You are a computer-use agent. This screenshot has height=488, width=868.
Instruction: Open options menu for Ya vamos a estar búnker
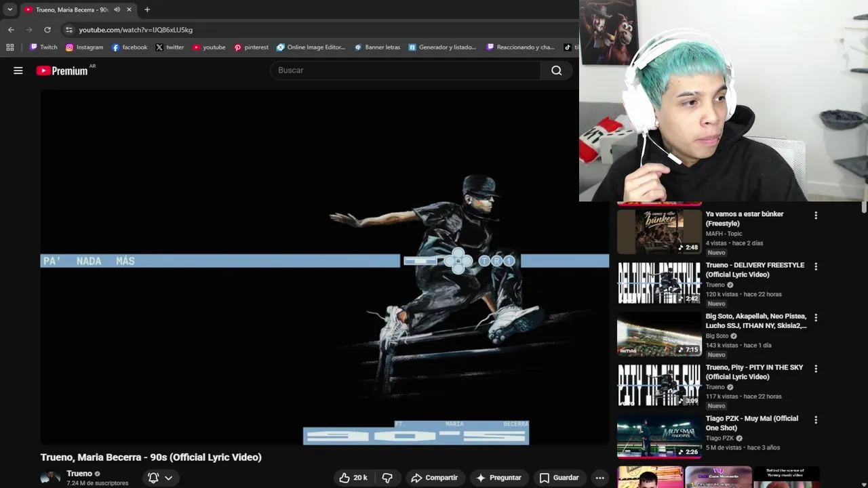point(816,216)
